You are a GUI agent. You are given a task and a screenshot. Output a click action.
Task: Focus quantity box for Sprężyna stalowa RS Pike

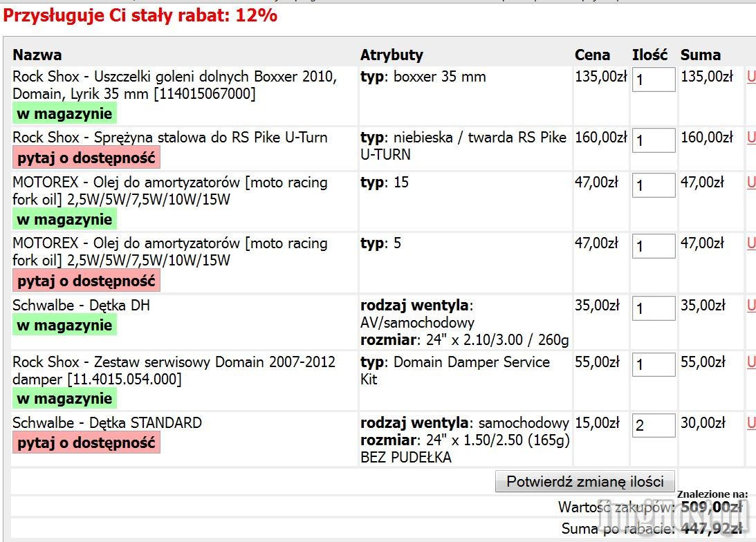(654, 140)
